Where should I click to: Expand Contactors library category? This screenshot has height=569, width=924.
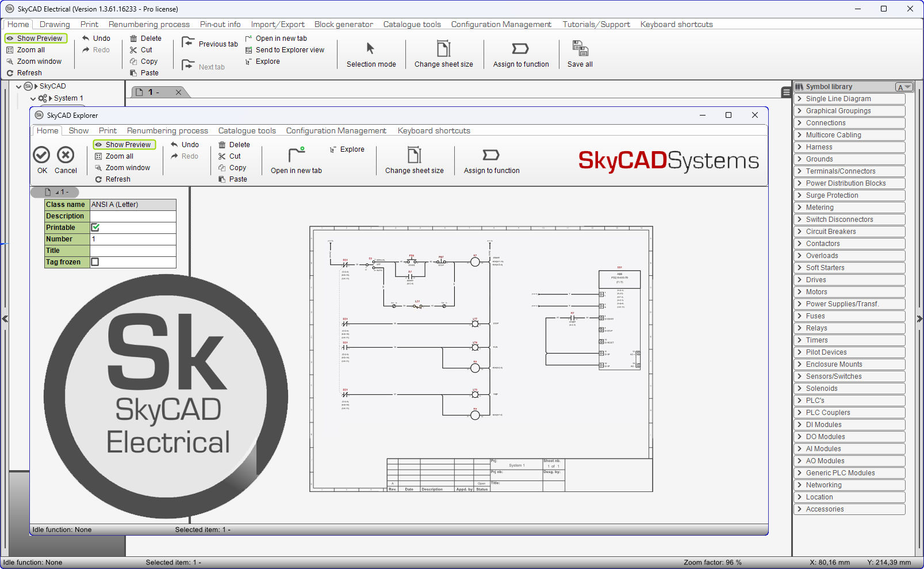(800, 244)
